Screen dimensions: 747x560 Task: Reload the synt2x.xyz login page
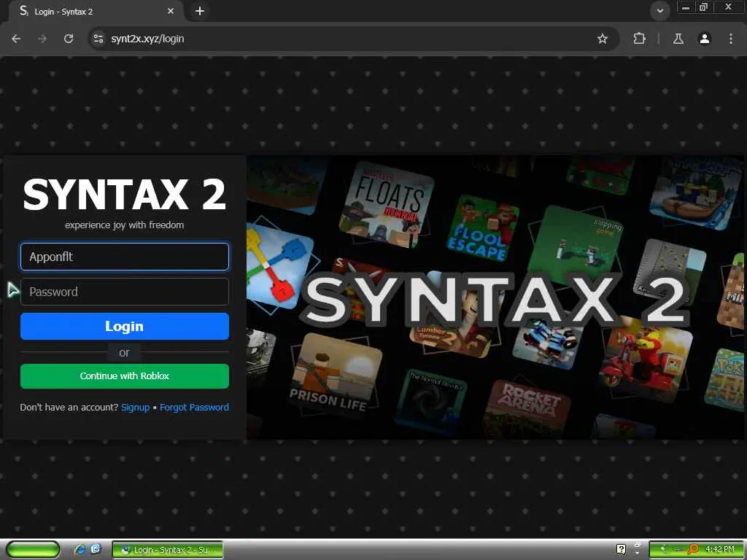pos(69,39)
